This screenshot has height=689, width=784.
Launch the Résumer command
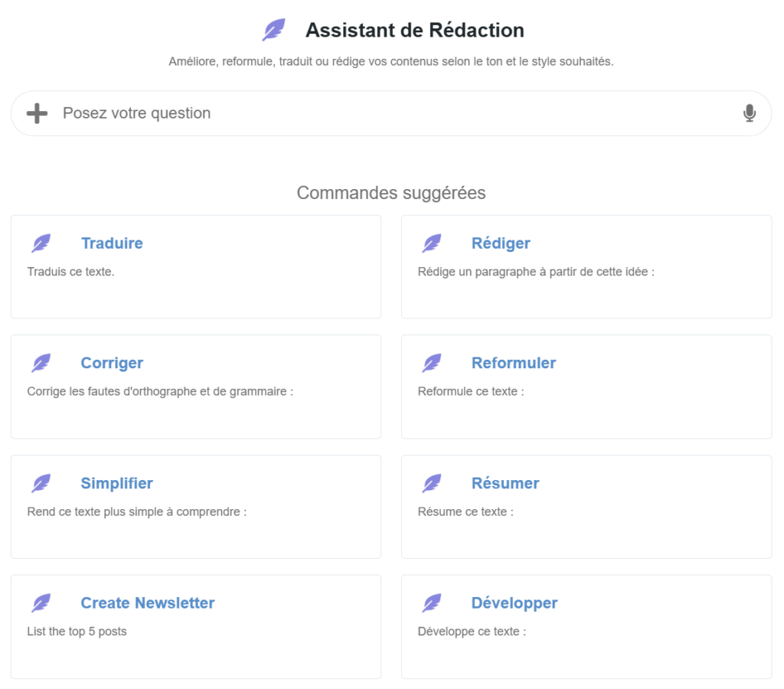[x=505, y=483]
